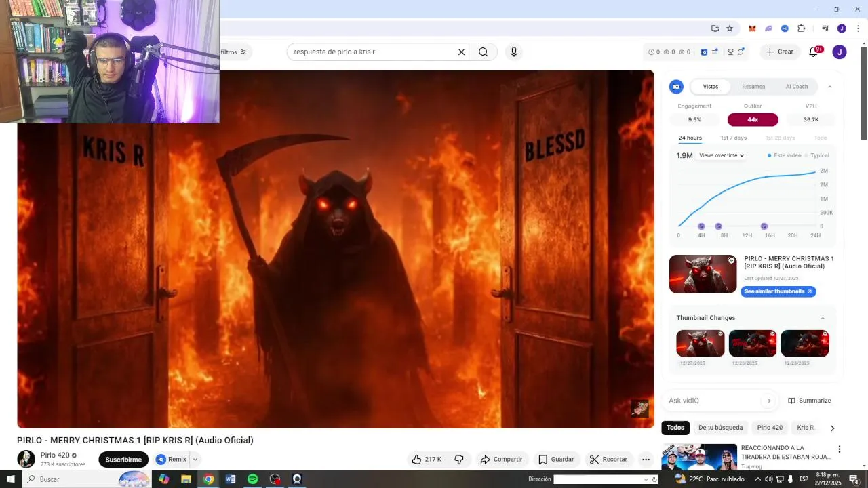Toggle 'Este video' series in chart legend
The height and width of the screenshot is (488, 868).
point(784,155)
